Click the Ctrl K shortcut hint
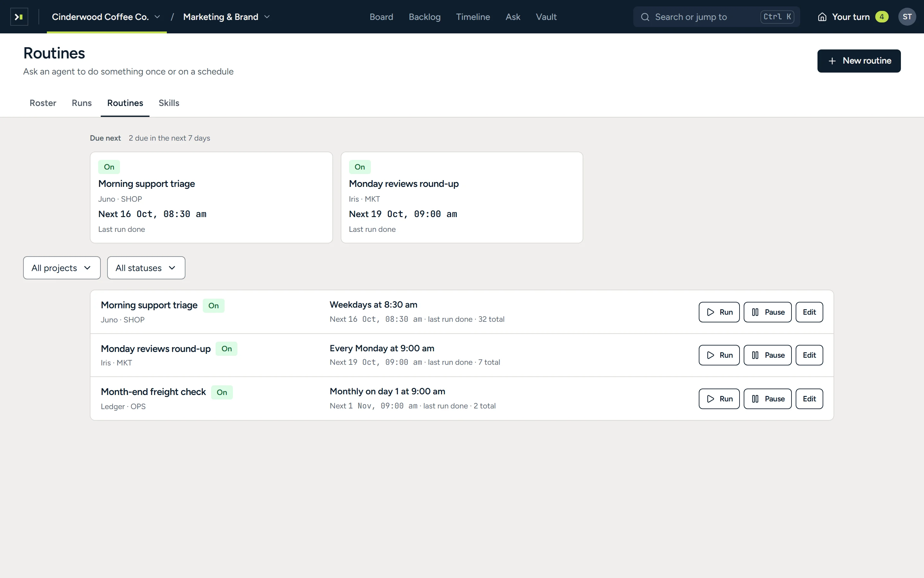This screenshot has width=924, height=578. click(777, 17)
